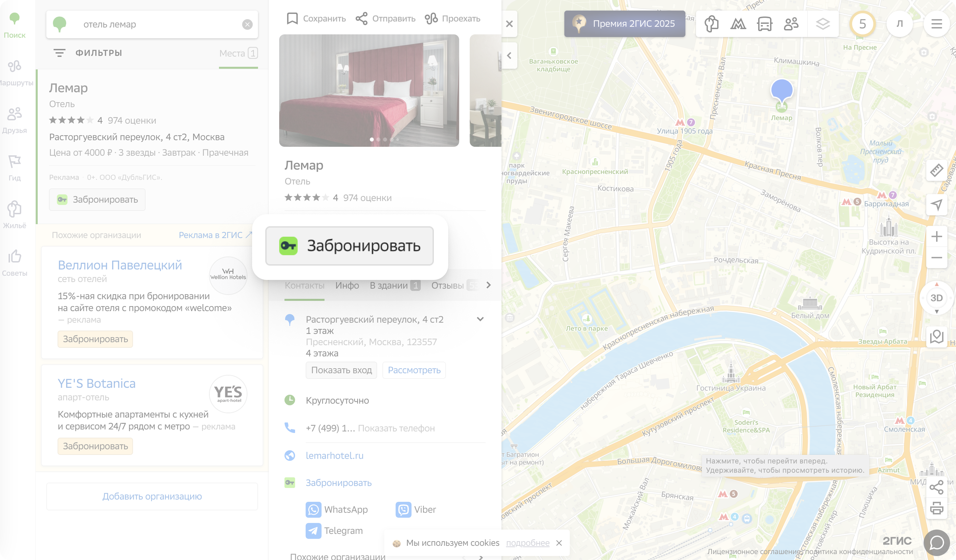Click Забронировать under Веллион Павелецкий
Image resolution: width=956 pixels, height=560 pixels.
(x=95, y=339)
